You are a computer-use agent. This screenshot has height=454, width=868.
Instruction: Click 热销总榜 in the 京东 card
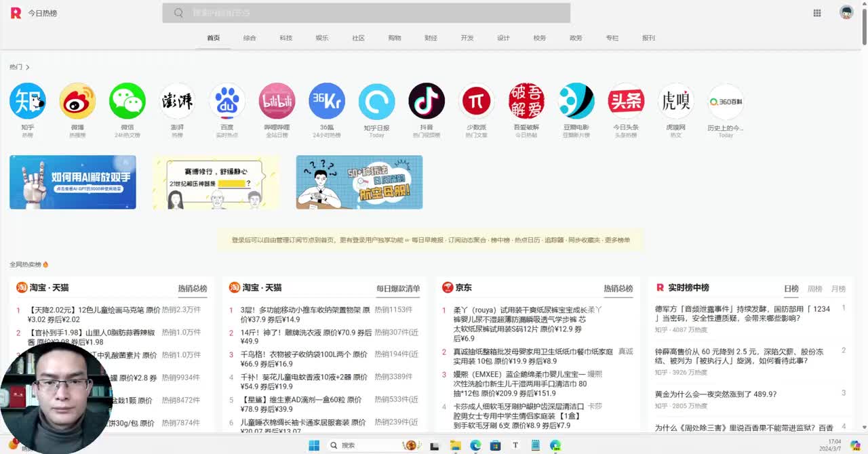(618, 289)
